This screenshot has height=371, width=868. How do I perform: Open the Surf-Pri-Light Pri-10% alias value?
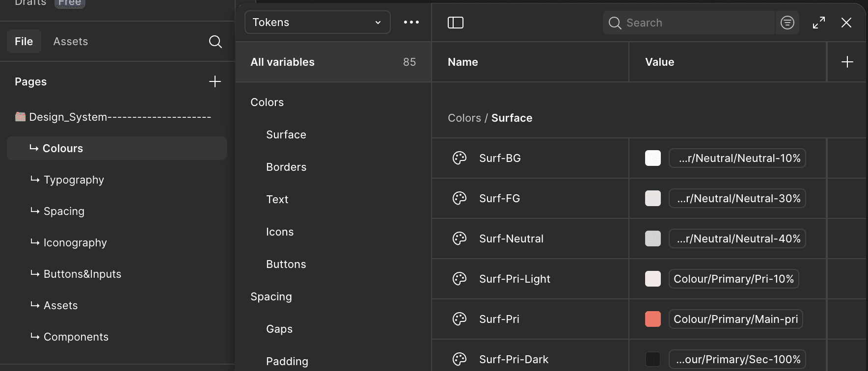(733, 279)
